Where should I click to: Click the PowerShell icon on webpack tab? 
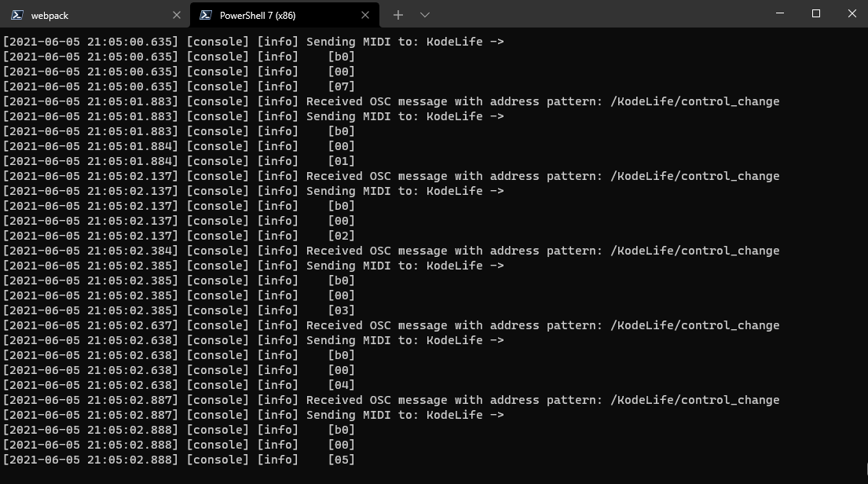[17, 15]
